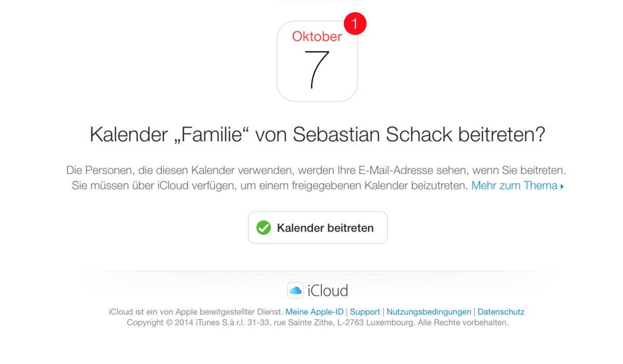Open the Nutzungsbedingungen terms link

pyautogui.click(x=429, y=312)
